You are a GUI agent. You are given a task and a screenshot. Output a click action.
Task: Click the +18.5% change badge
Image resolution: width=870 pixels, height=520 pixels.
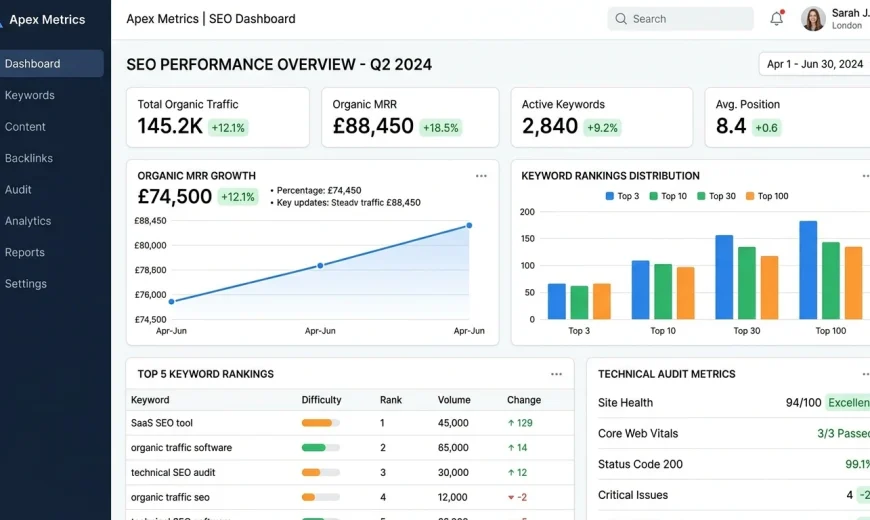[x=441, y=128]
